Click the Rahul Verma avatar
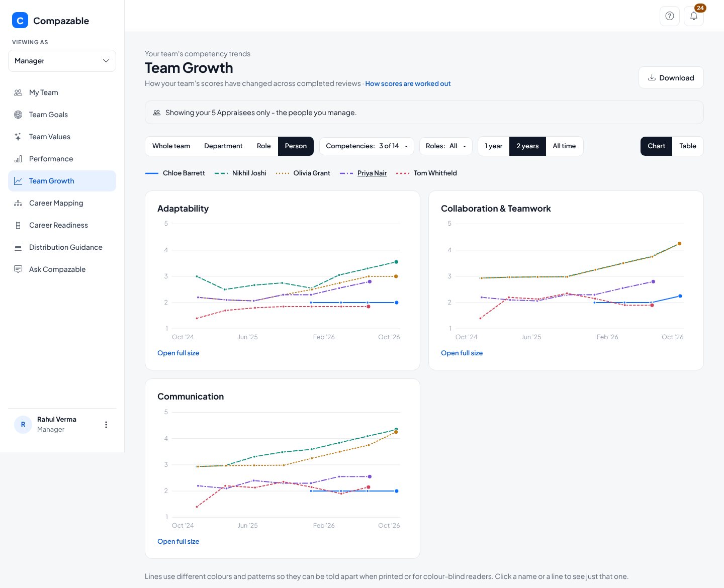 (x=23, y=425)
